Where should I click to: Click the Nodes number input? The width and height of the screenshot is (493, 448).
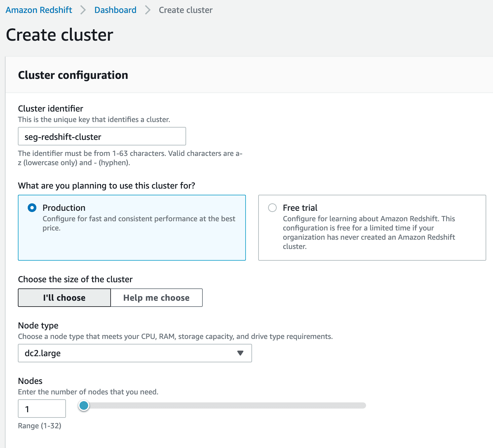[42, 409]
